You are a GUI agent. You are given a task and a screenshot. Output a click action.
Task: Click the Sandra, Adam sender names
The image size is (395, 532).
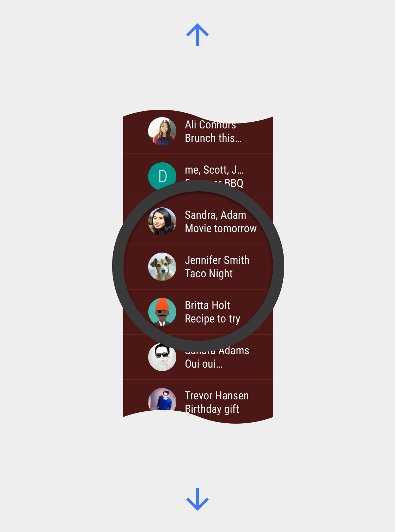click(215, 215)
